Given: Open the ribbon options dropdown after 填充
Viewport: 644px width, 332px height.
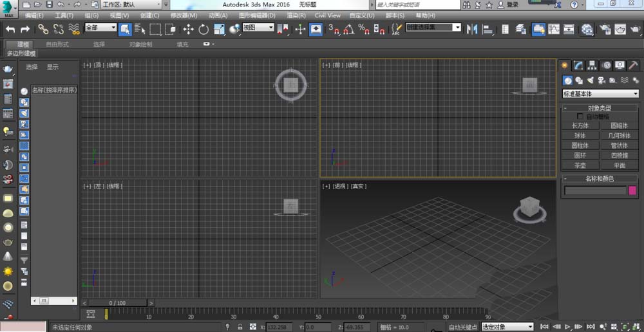Looking at the screenshot, I should [x=208, y=44].
